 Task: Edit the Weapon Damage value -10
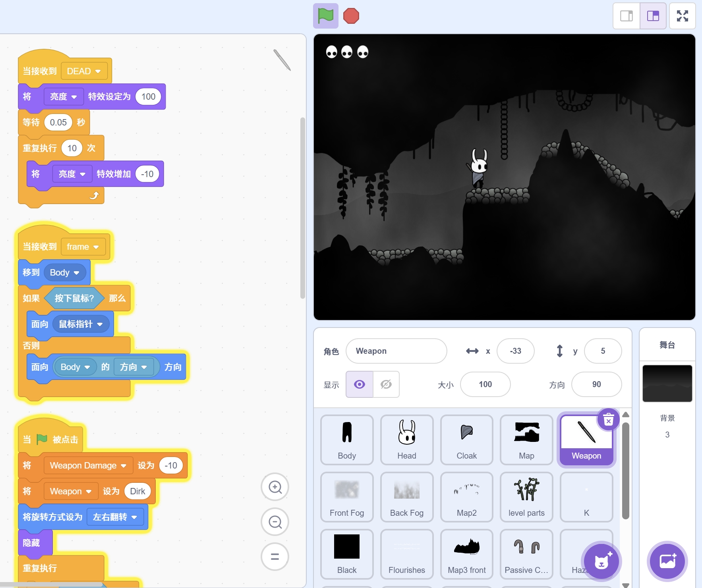[171, 465]
